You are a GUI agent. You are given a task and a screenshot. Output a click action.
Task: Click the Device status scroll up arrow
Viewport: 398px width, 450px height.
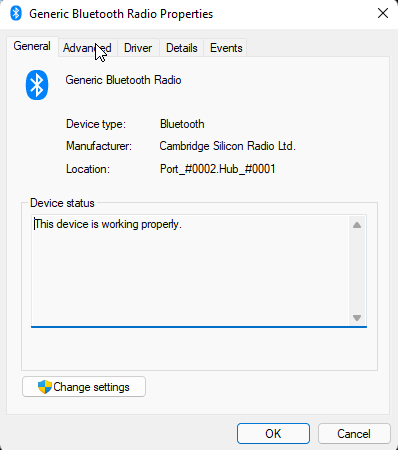pos(357,225)
